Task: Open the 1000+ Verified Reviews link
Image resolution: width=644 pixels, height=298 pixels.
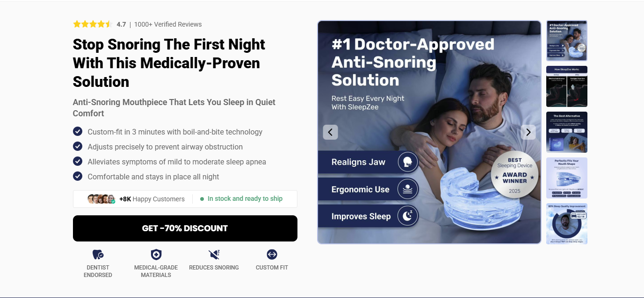Action: coord(168,24)
